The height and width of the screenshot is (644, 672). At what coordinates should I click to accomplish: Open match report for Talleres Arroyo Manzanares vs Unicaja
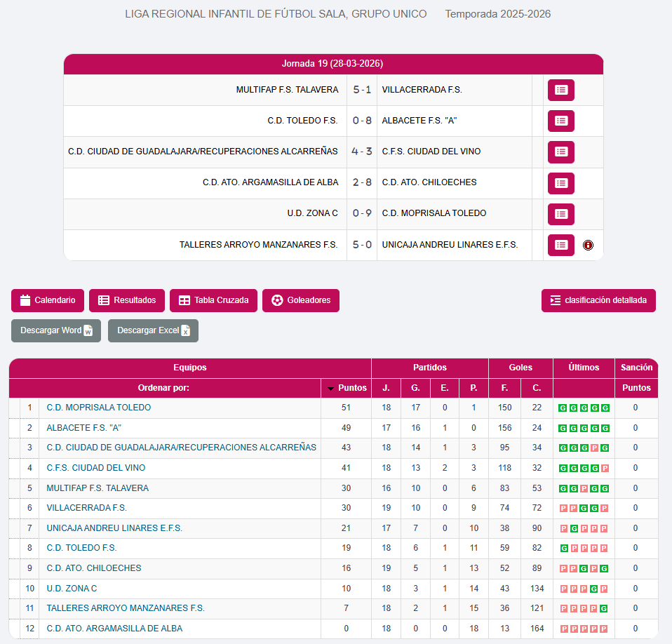(x=561, y=245)
